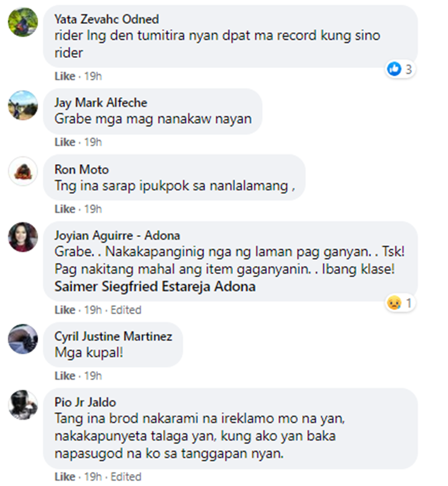Open Joyian Aguirre - Adona's avatar

(x=23, y=237)
